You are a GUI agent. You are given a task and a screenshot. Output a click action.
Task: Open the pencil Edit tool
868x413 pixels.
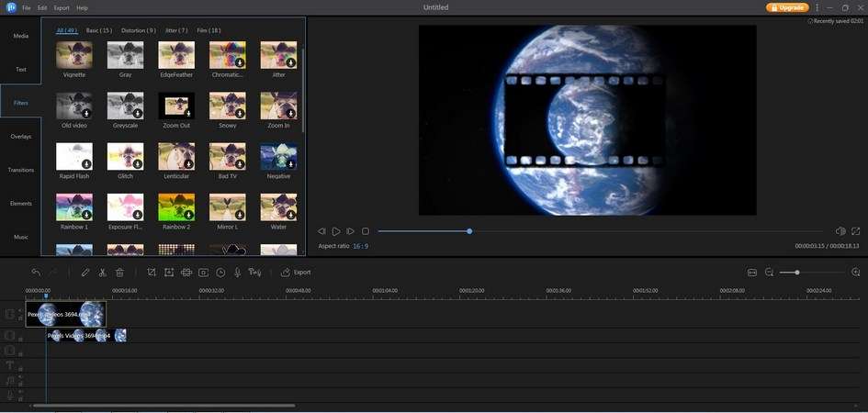pyautogui.click(x=85, y=272)
